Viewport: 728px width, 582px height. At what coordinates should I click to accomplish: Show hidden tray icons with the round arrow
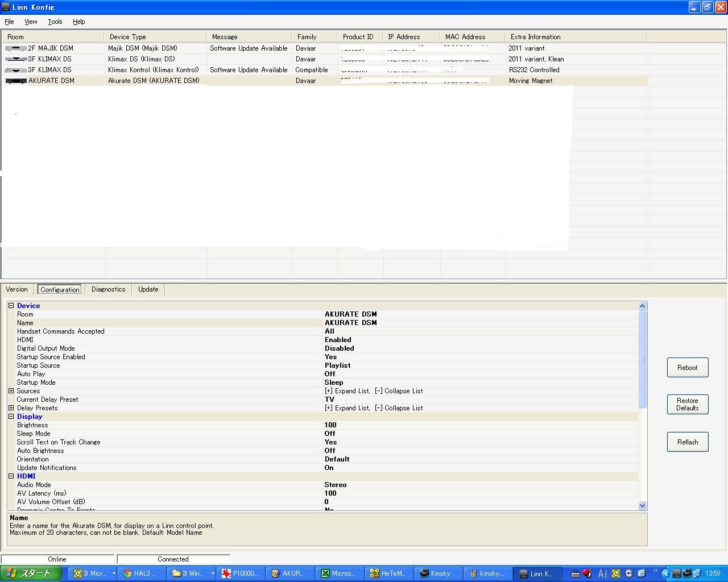pyautogui.click(x=665, y=573)
